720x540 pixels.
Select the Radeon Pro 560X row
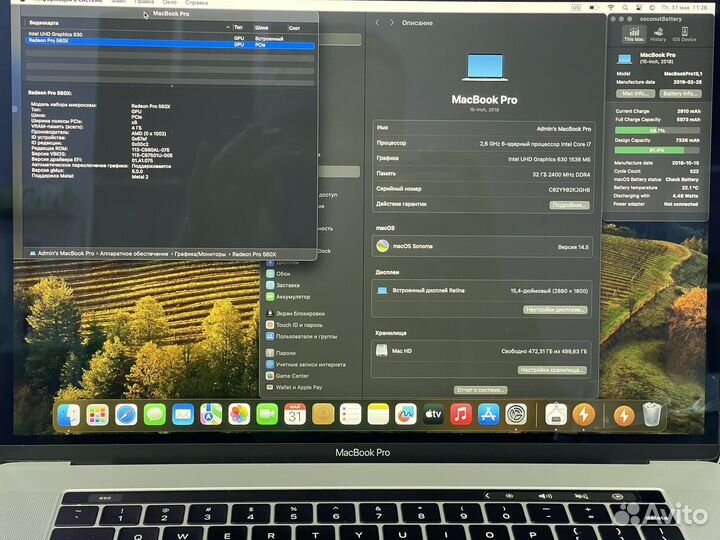pos(170,42)
